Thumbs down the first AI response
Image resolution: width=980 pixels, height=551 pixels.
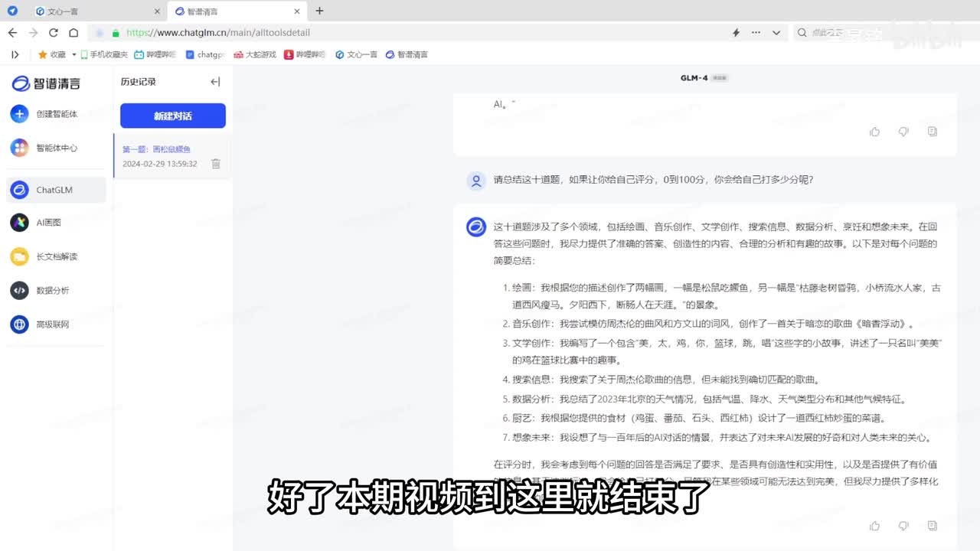tap(903, 132)
